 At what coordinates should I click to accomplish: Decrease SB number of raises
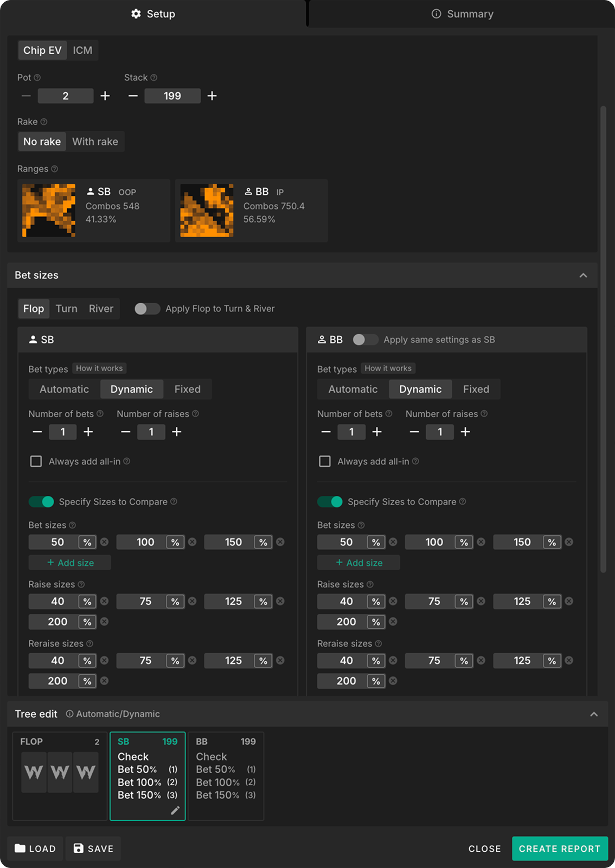[126, 432]
